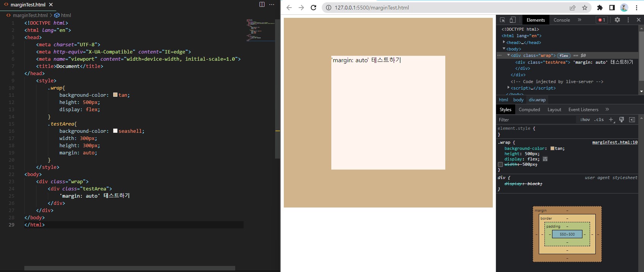The height and width of the screenshot is (272, 644).
Task: Toggle the DevTools device toolbar
Action: [x=513, y=20]
